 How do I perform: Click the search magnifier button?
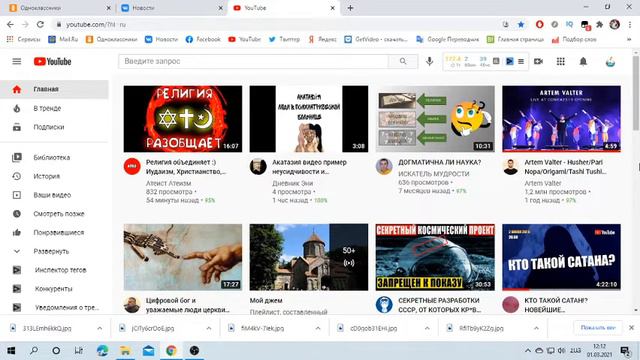tap(403, 61)
